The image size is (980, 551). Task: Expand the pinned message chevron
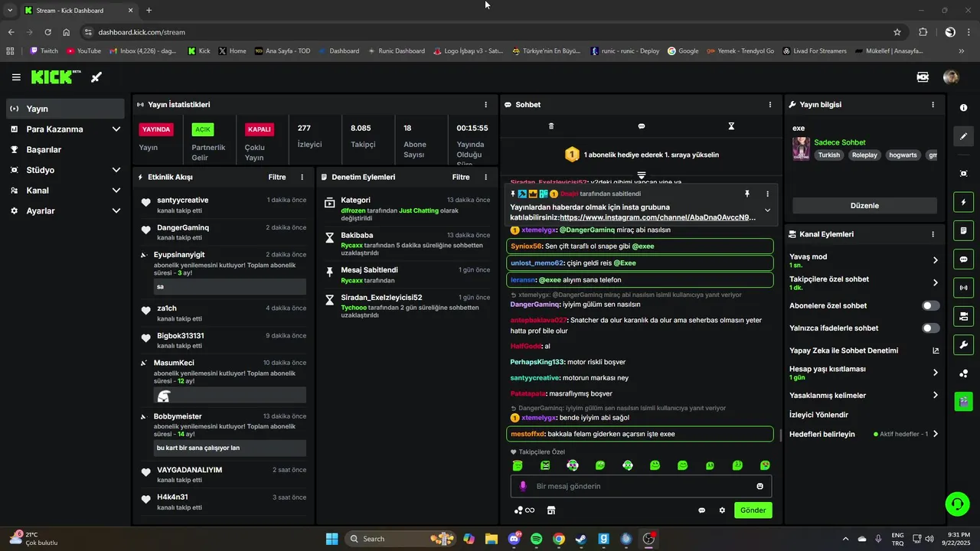(768, 210)
